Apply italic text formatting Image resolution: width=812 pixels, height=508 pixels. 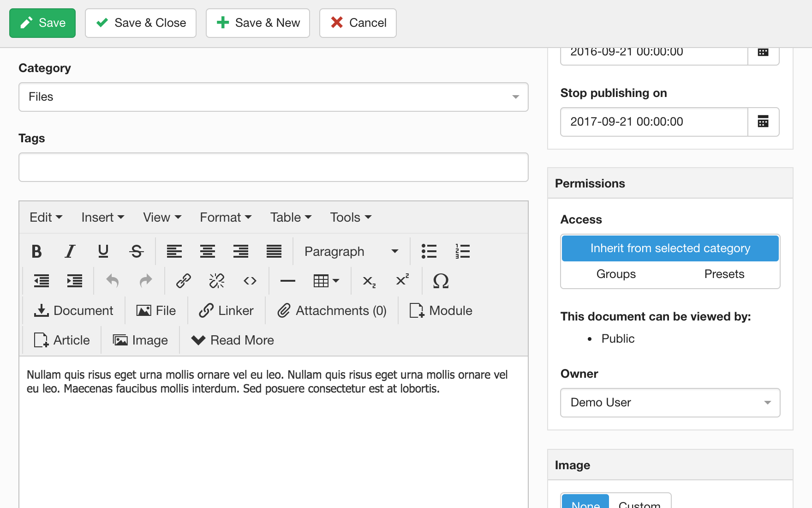pyautogui.click(x=70, y=251)
